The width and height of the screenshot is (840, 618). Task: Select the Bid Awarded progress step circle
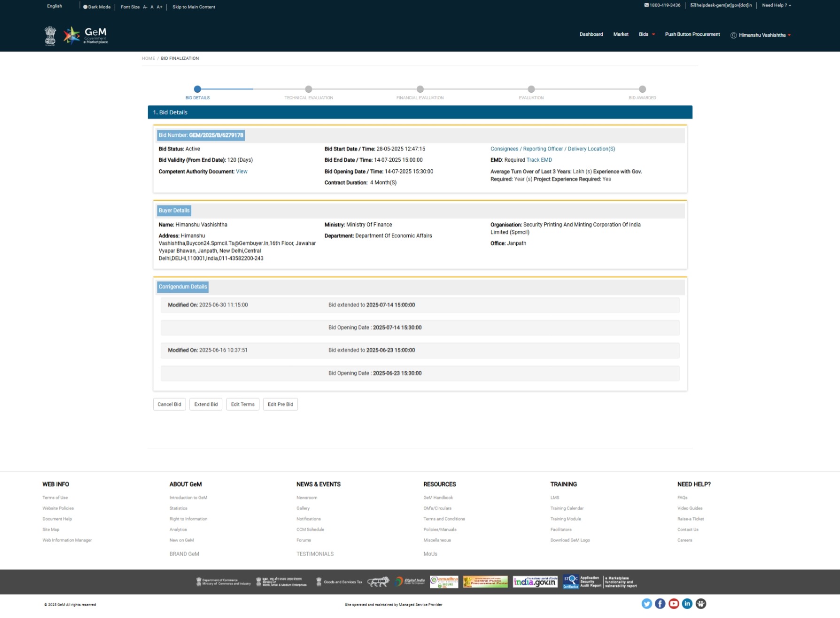(x=642, y=89)
